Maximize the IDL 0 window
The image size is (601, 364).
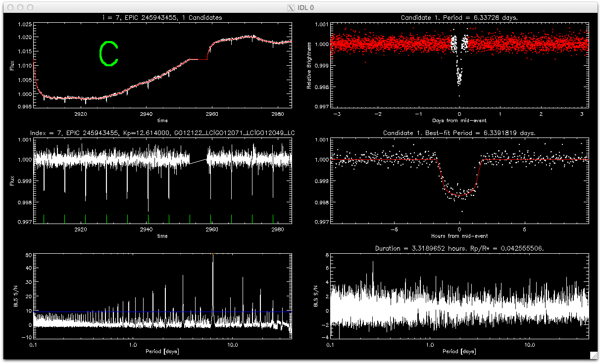(31, 7)
